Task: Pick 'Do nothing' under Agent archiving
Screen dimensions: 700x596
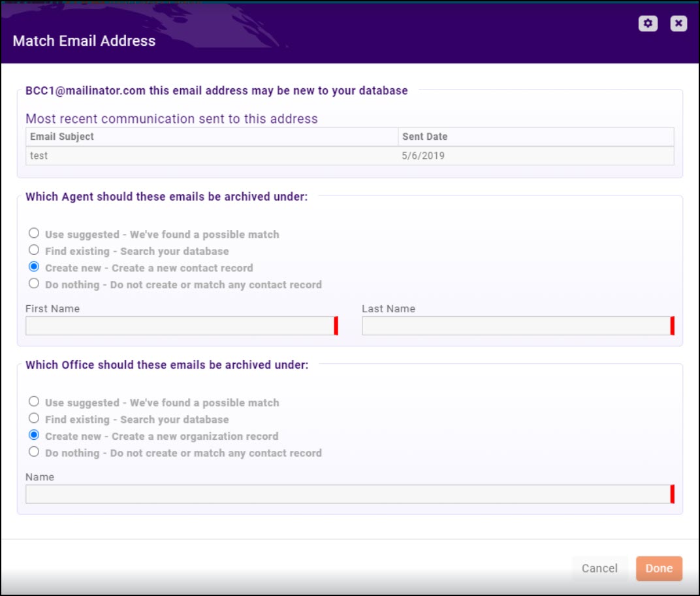Action: (x=34, y=283)
